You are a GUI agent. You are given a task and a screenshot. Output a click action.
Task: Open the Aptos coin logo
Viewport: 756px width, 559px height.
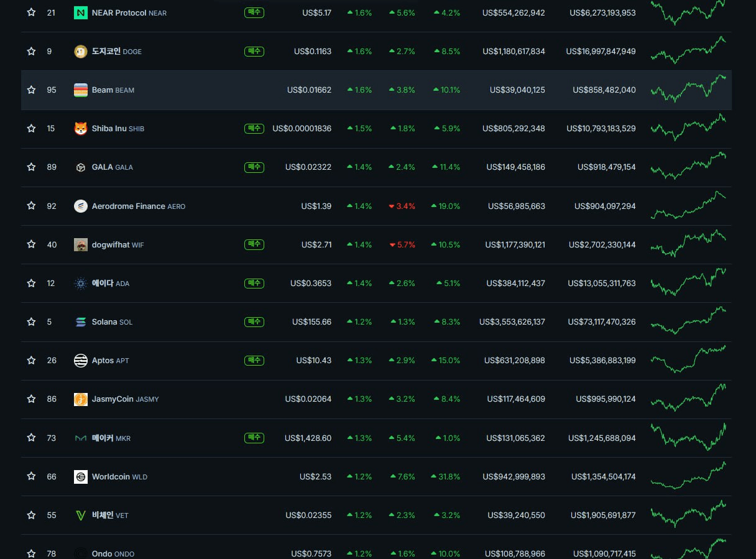tap(81, 360)
